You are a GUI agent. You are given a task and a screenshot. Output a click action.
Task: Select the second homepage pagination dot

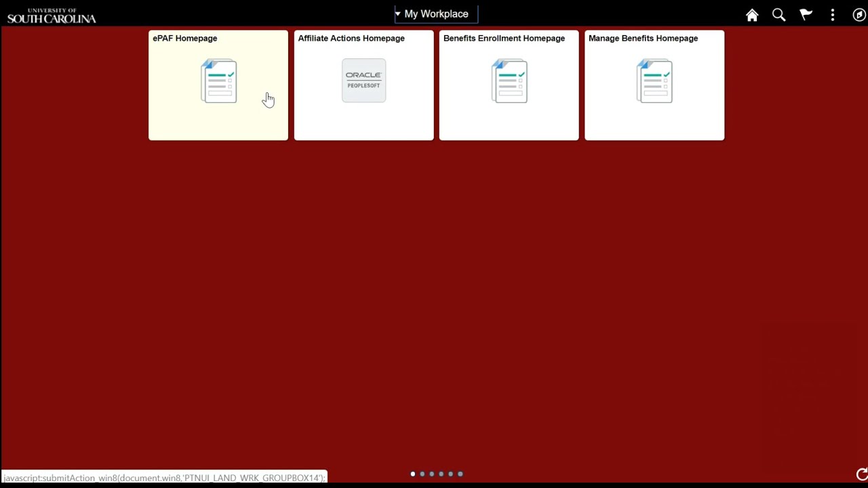[x=422, y=474]
